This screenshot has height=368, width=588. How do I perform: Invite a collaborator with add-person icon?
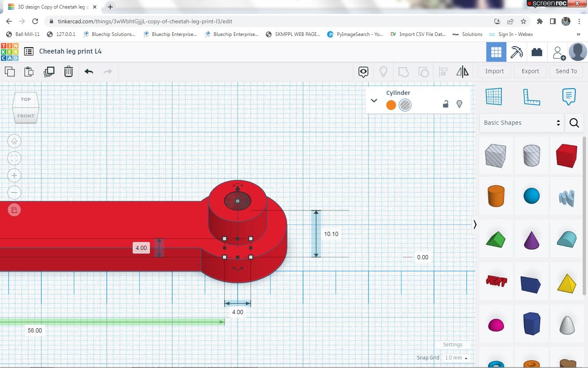[558, 53]
